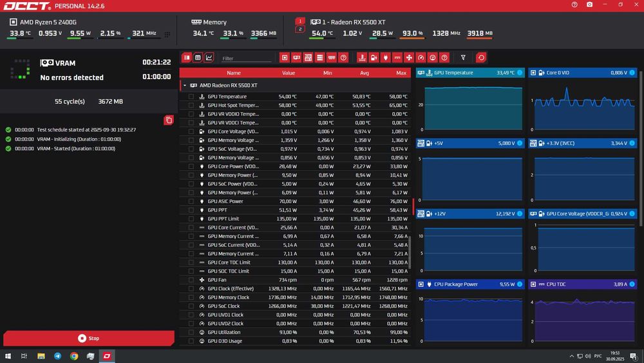
Task: Select GPU number 2 in header
Action: tap(300, 29)
